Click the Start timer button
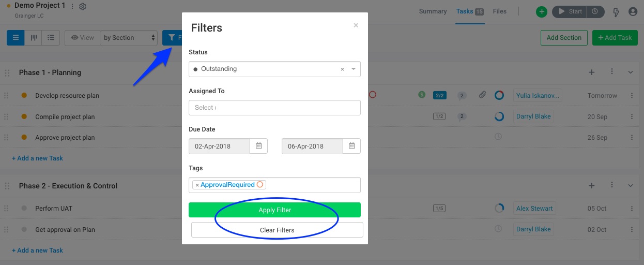This screenshot has width=644, height=265. point(570,11)
